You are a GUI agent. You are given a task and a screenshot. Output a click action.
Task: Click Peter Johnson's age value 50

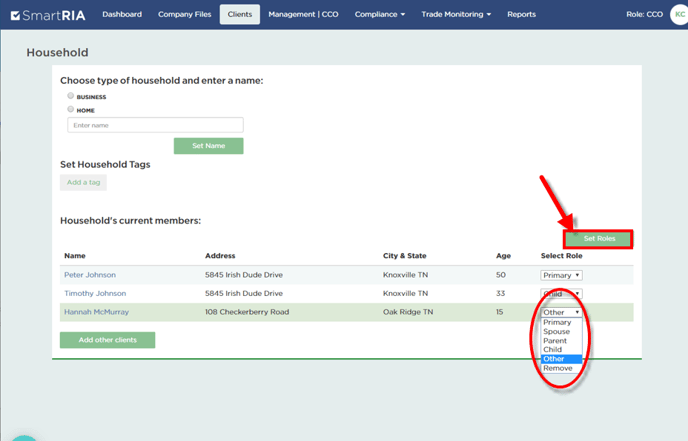pyautogui.click(x=501, y=275)
